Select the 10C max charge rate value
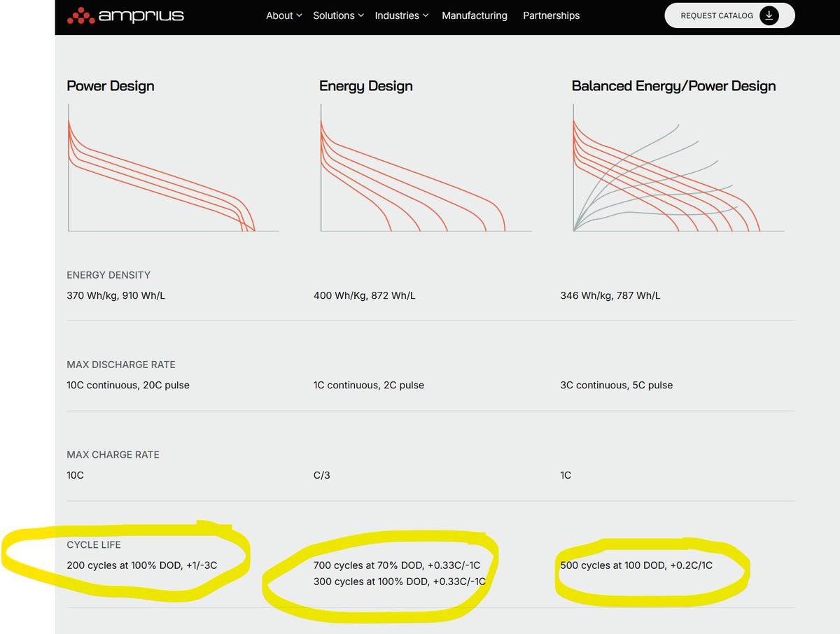Image resolution: width=840 pixels, height=634 pixels. point(74,475)
